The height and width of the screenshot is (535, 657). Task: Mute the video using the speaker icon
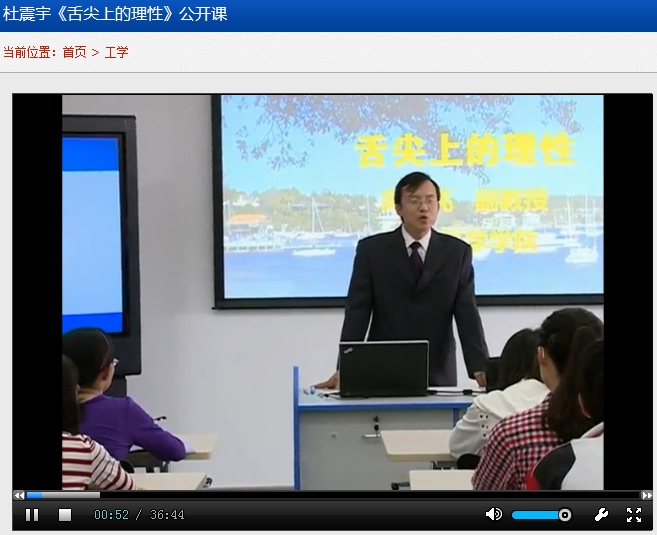tap(493, 515)
